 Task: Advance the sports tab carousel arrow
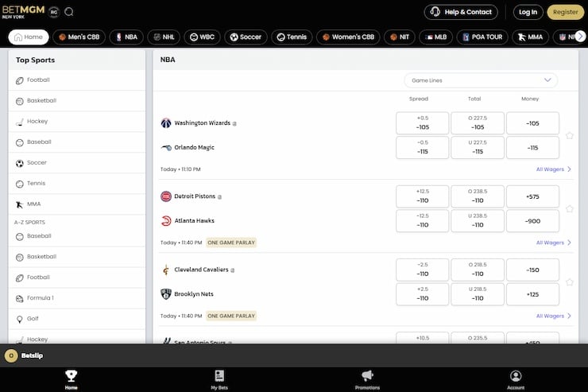tap(580, 37)
